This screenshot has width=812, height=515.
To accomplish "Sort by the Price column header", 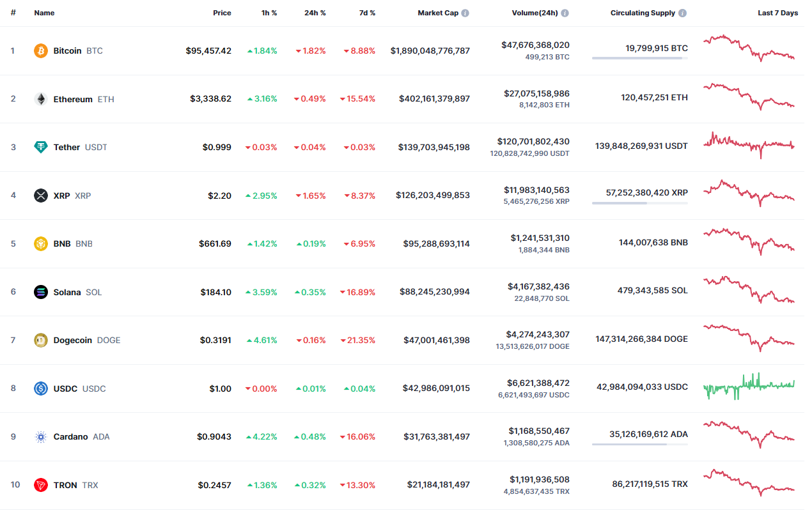I will point(223,13).
